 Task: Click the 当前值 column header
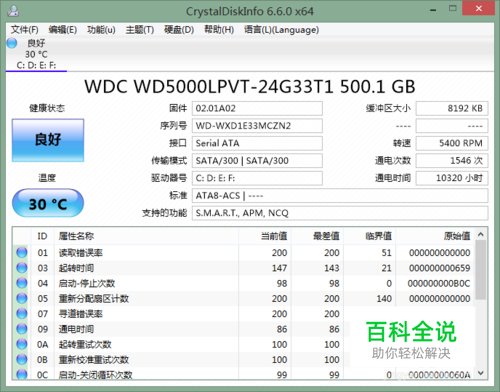(x=265, y=236)
